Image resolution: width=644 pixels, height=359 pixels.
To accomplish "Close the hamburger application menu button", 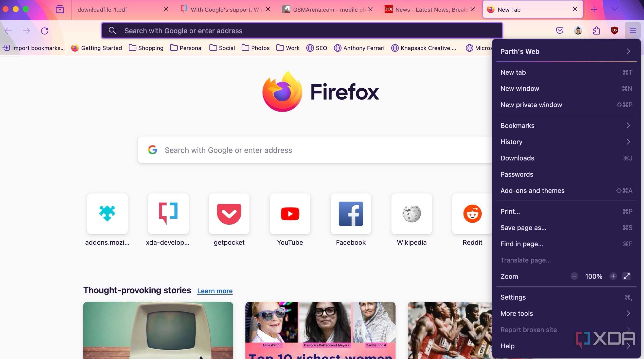I will pos(633,31).
